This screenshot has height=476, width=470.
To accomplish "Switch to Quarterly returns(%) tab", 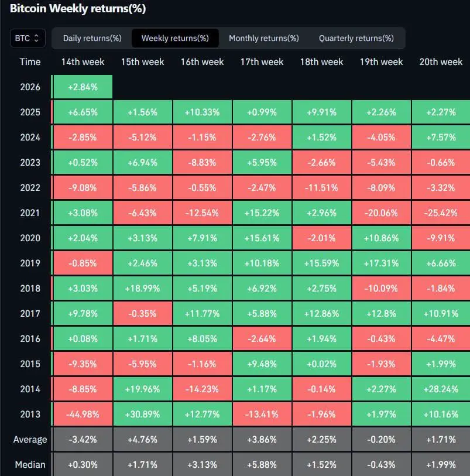I will pyautogui.click(x=356, y=38).
